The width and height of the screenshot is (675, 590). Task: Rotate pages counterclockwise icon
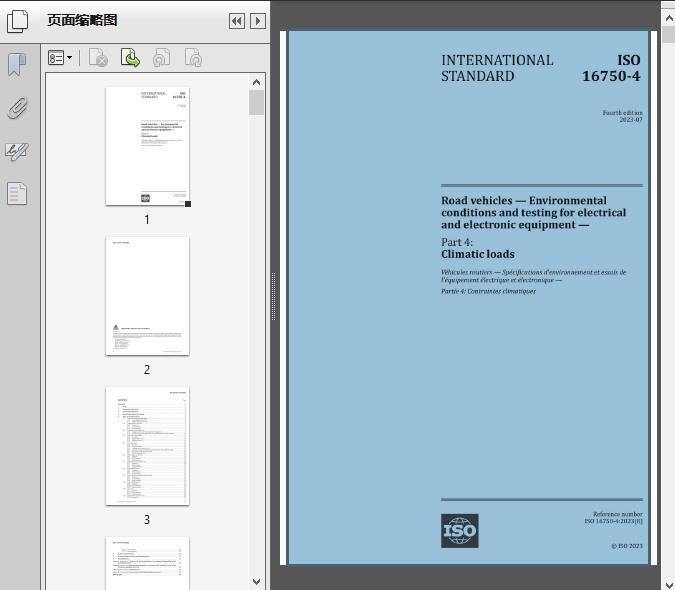[x=161, y=58]
